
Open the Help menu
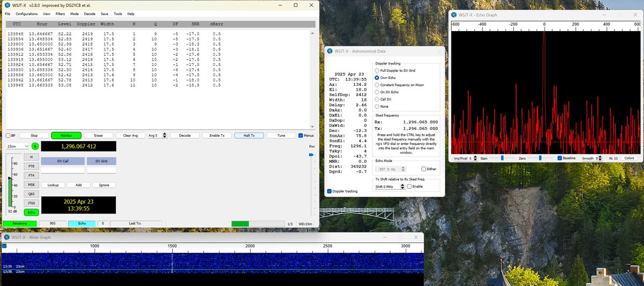tap(130, 13)
